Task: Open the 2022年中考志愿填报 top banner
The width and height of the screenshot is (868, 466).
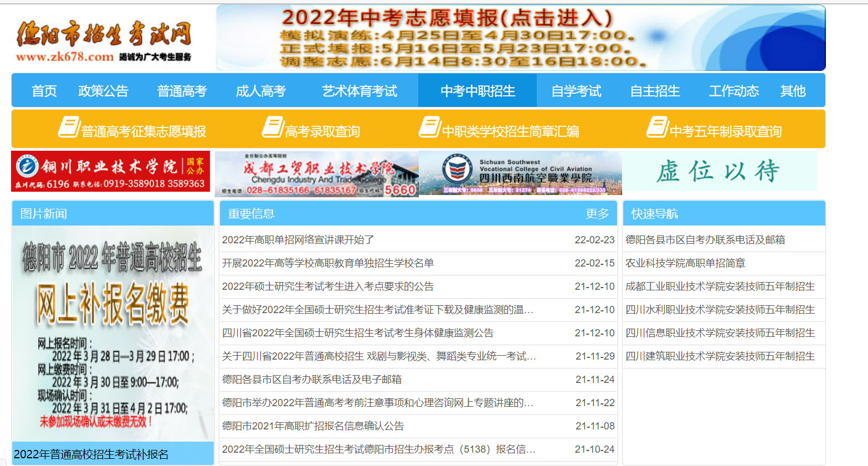Action: [x=521, y=38]
